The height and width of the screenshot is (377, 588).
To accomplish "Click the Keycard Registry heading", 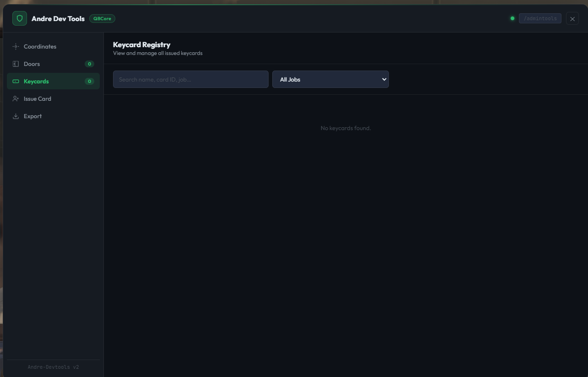I will pos(141,44).
